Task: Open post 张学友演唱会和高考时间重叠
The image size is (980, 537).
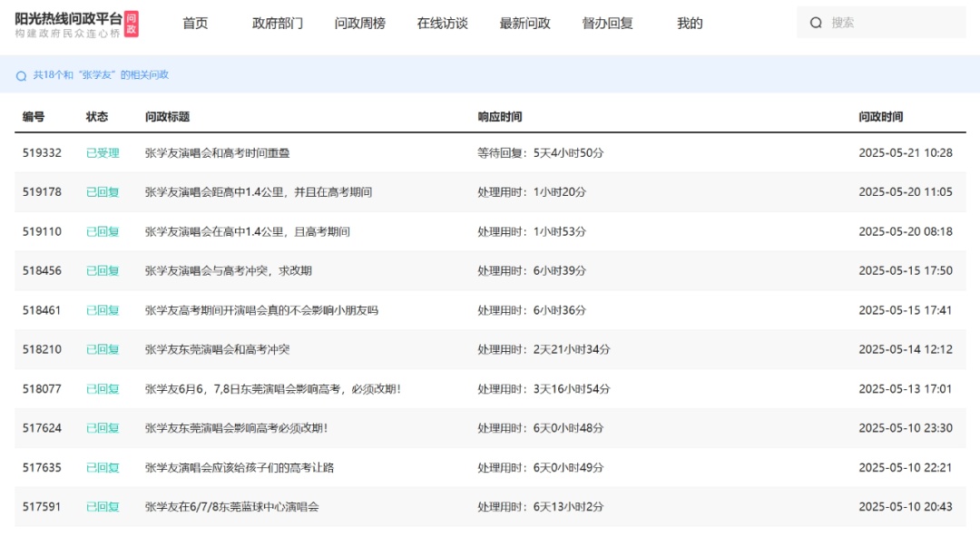Action: coord(218,152)
